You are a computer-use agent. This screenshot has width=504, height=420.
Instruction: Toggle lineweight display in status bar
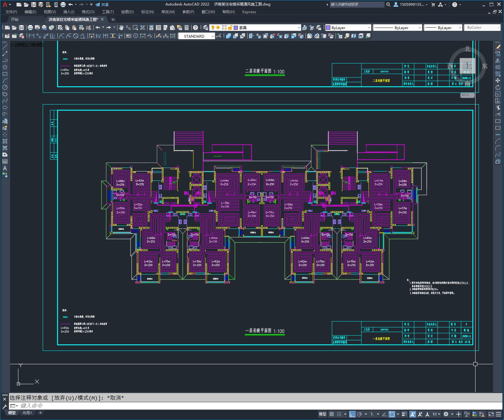point(404,414)
